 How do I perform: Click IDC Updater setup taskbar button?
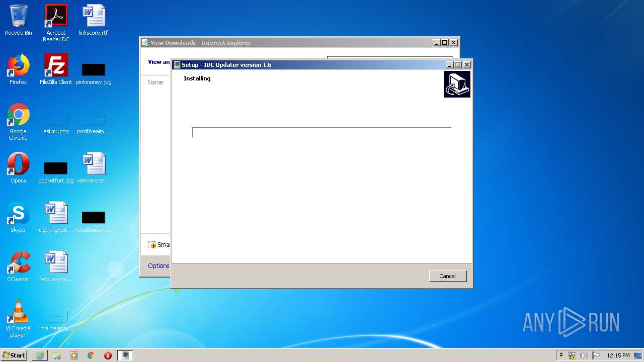pyautogui.click(x=125, y=355)
